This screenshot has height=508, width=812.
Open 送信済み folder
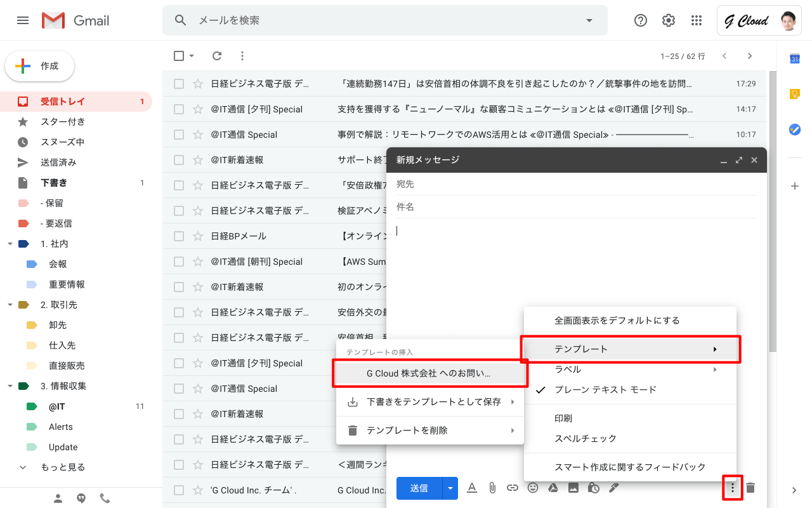click(76, 163)
